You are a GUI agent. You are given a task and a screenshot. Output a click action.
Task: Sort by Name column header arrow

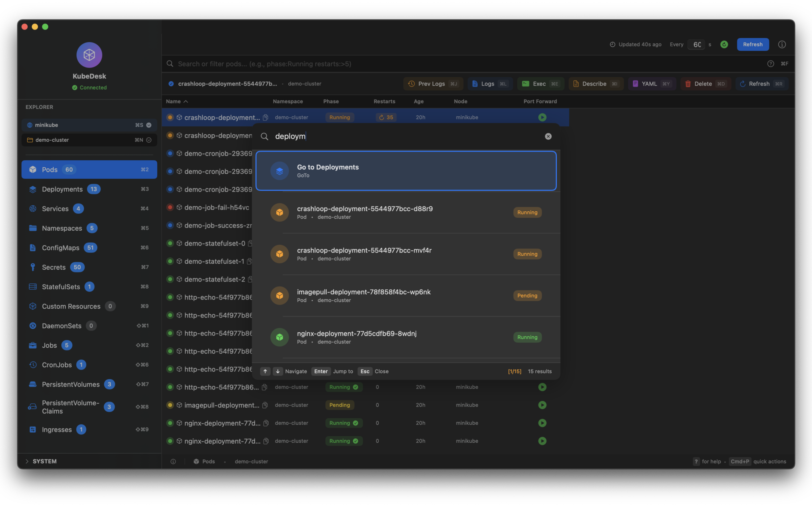point(186,101)
